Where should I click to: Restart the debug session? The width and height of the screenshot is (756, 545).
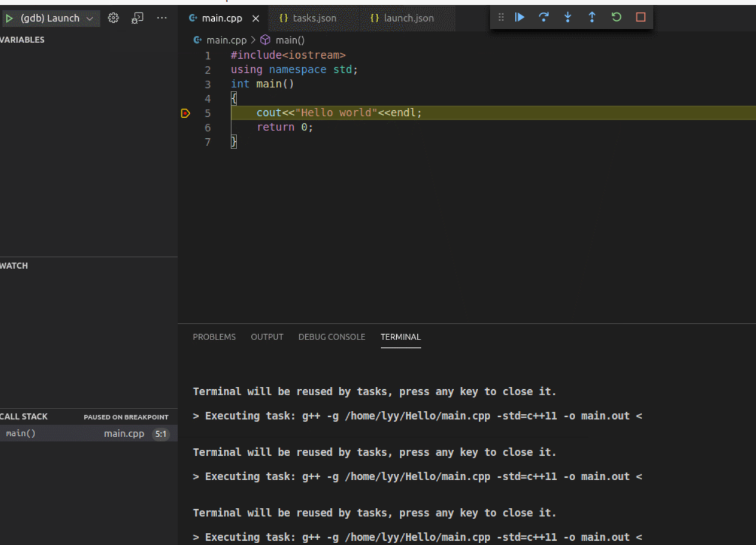tap(616, 18)
